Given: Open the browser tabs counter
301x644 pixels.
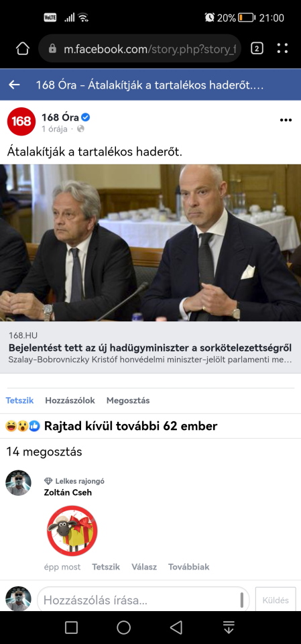Looking at the screenshot, I should point(257,49).
